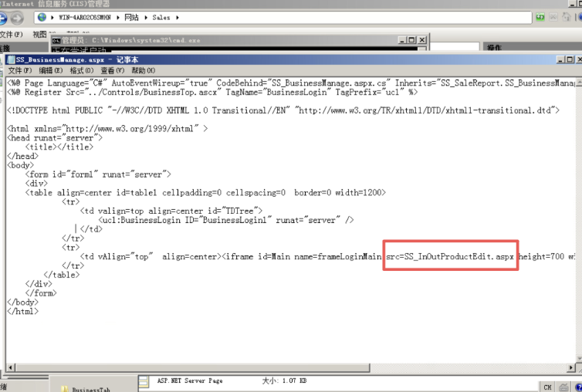The width and height of the screenshot is (582, 392).
Task: Click the cmd.exe window title bar icon
Action: (x=56, y=40)
